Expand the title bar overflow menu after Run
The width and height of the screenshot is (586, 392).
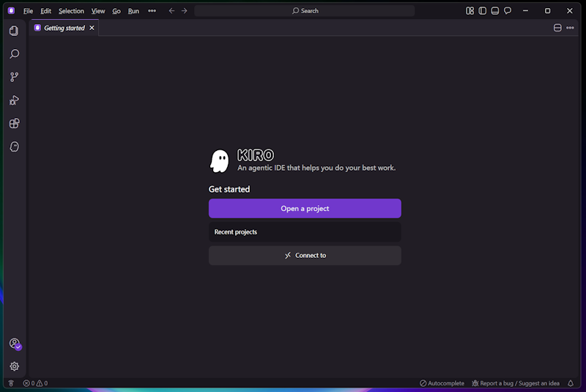152,11
